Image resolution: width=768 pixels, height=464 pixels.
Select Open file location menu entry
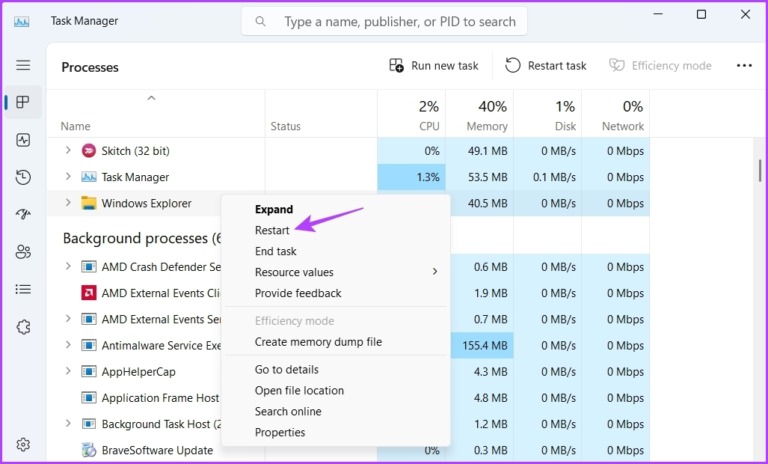pyautogui.click(x=299, y=390)
